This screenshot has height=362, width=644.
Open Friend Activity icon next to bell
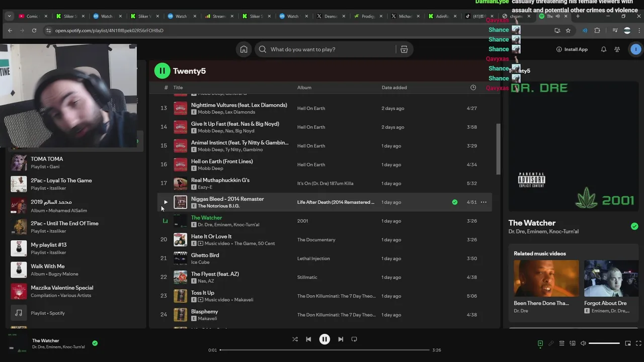(617, 49)
